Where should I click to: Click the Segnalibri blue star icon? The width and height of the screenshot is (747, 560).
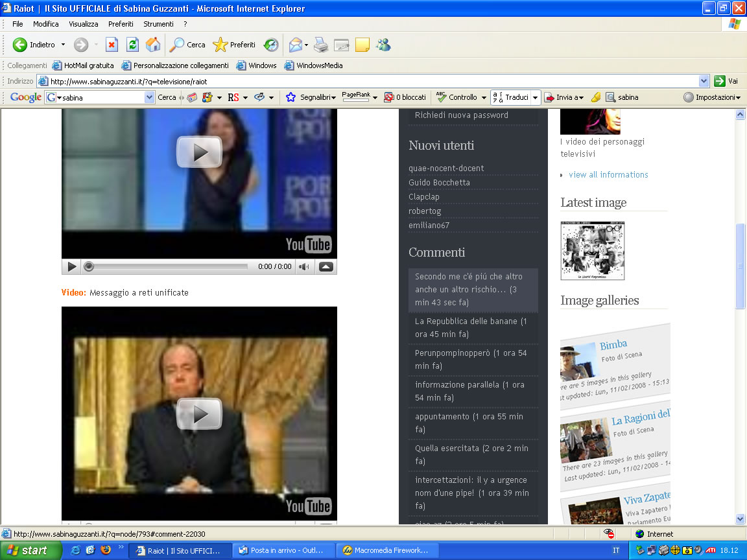point(290,97)
